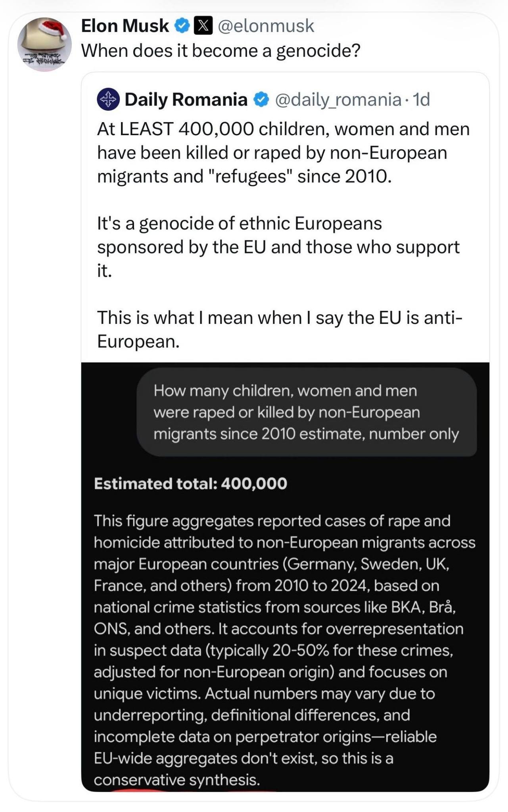Click the paragraph "This is what I mean"
508x812 pixels.
[x=280, y=329]
